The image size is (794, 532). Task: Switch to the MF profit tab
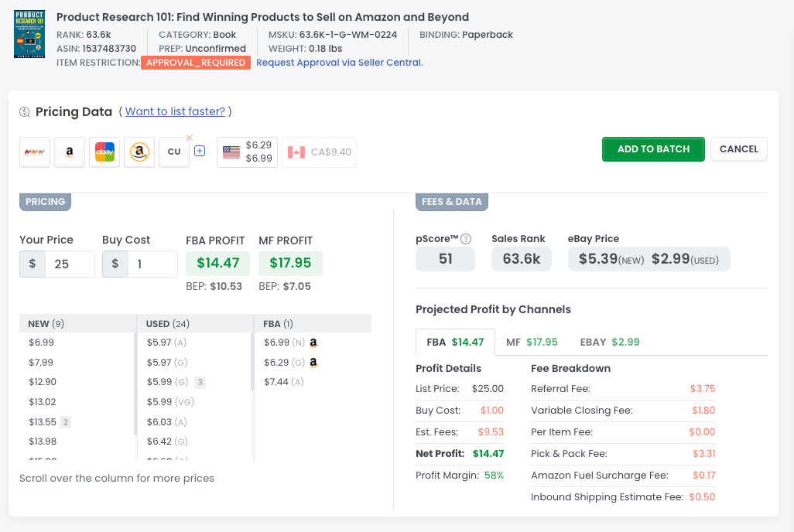coord(531,342)
